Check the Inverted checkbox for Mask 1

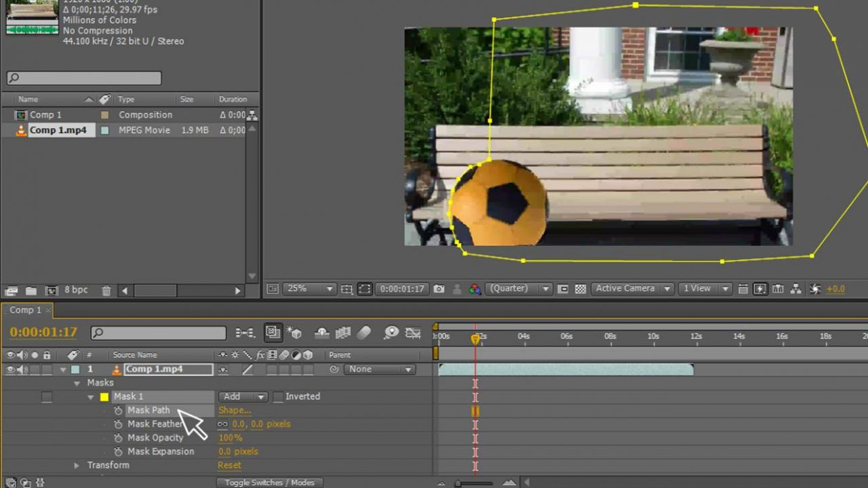click(x=278, y=396)
